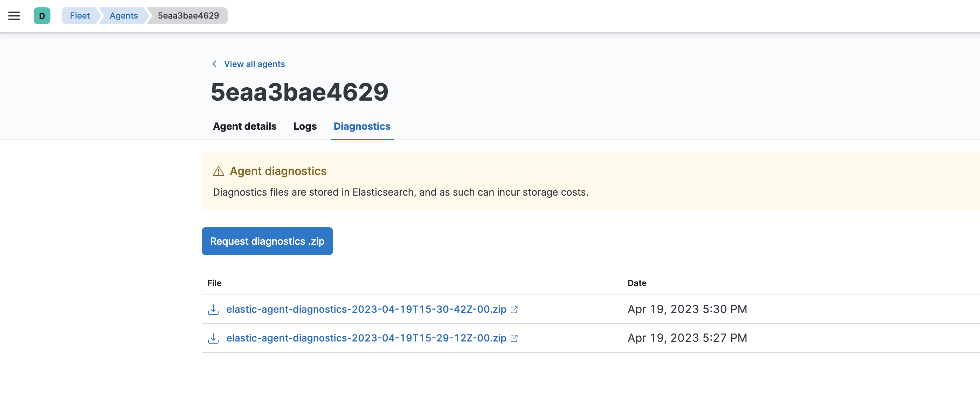Open the Diagnostics tab

(x=361, y=126)
